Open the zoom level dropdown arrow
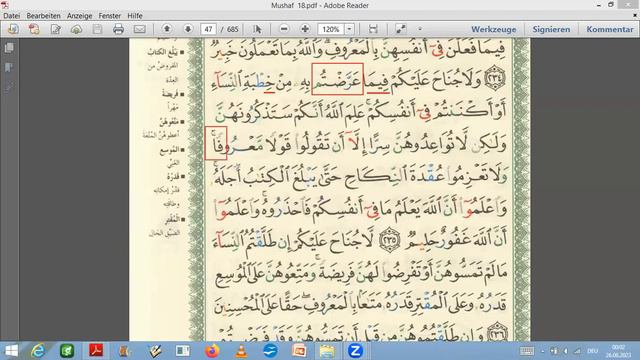Viewport: 640px width, 360px height. click(x=349, y=29)
